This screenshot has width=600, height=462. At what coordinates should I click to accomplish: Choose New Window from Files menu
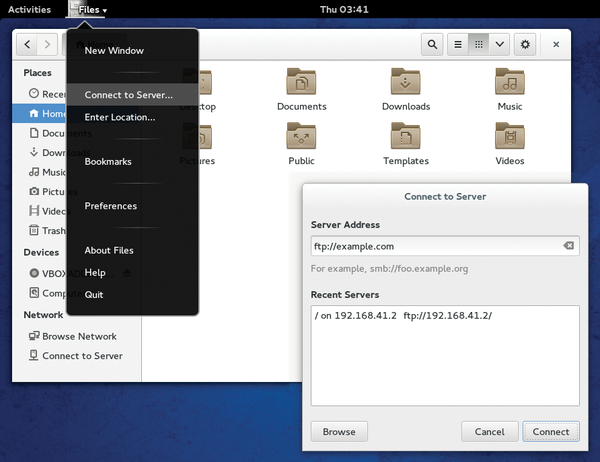click(x=132, y=51)
